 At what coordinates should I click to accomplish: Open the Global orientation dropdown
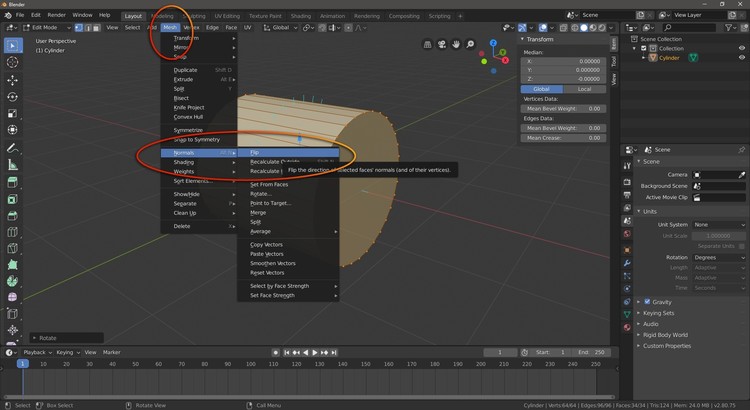[x=281, y=28]
